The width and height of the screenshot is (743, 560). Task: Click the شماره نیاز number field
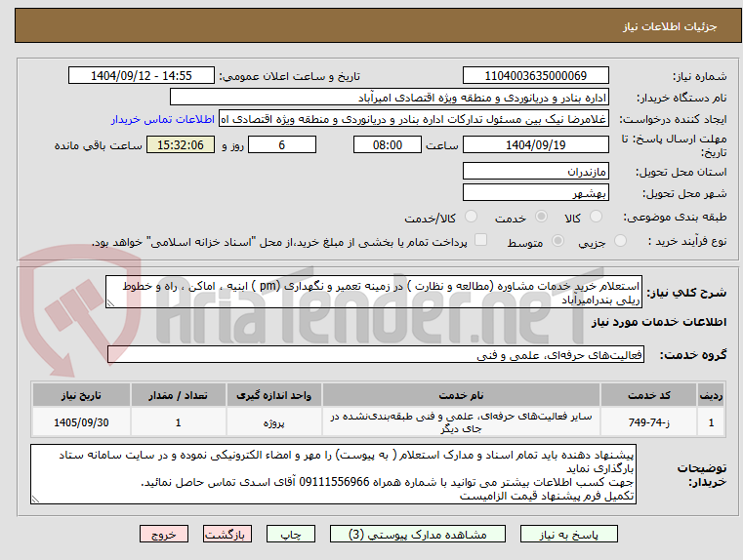pyautogui.click(x=535, y=76)
